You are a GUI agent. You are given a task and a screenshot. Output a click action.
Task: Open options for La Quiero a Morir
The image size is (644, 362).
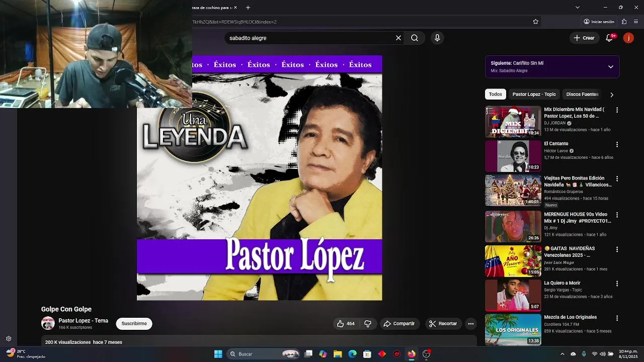617,284
